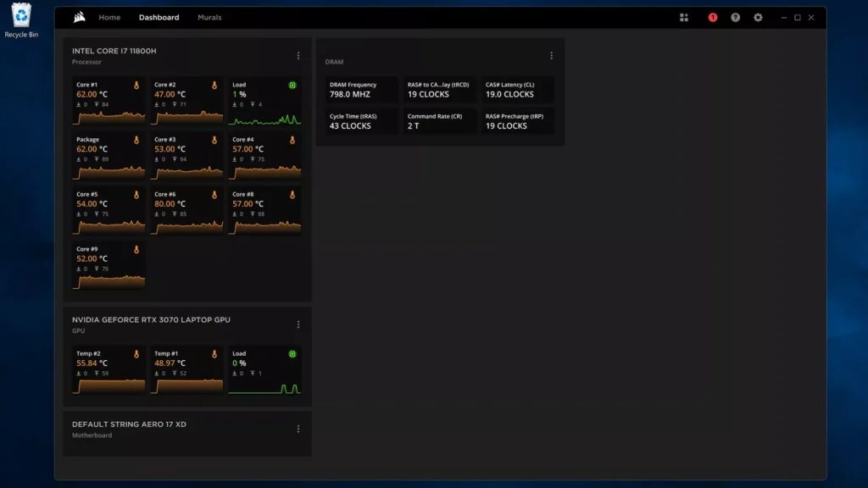Click the RAS# to CAS delay tRCD tile
This screenshot has height=488, width=868.
(439, 90)
